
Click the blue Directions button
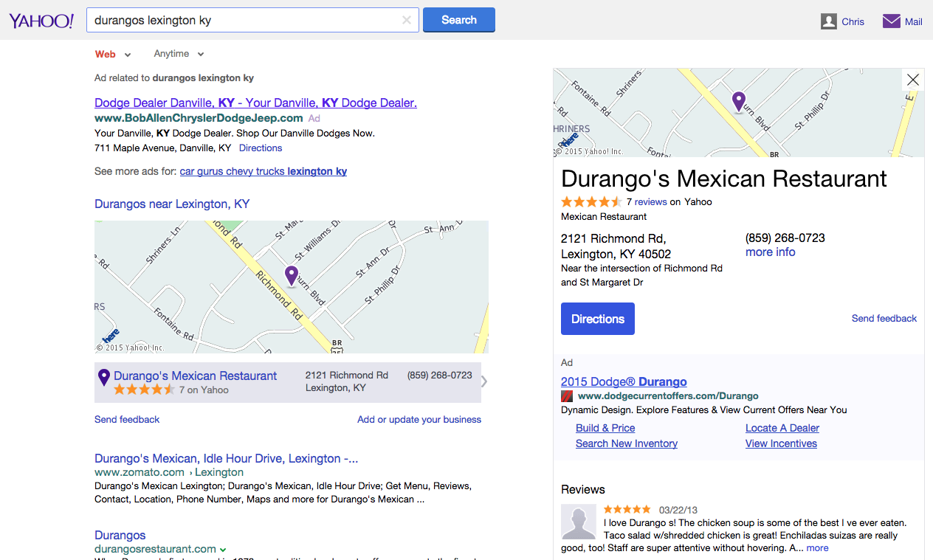(x=598, y=319)
